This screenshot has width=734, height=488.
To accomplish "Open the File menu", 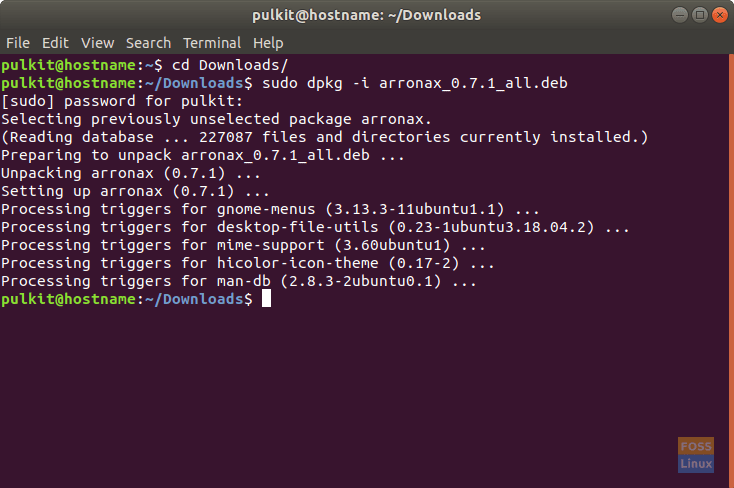I will tap(18, 43).
